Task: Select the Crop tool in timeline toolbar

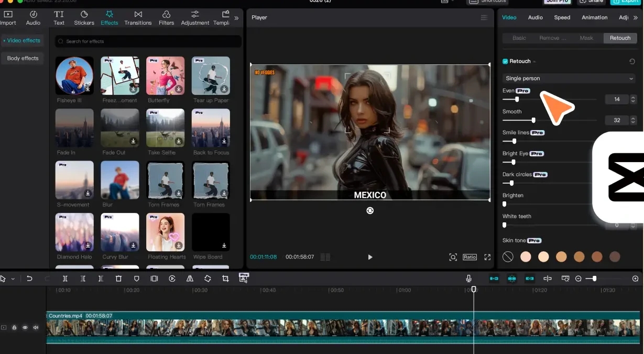Action: [x=225, y=279]
